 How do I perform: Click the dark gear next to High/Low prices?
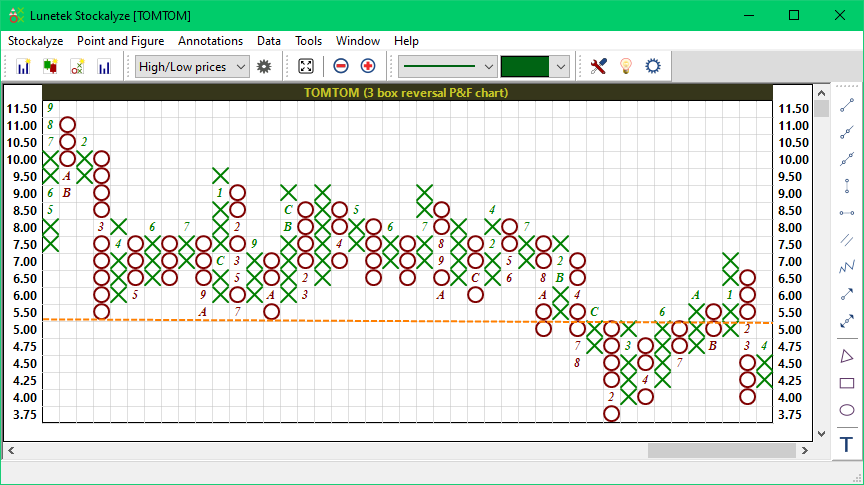tap(264, 67)
